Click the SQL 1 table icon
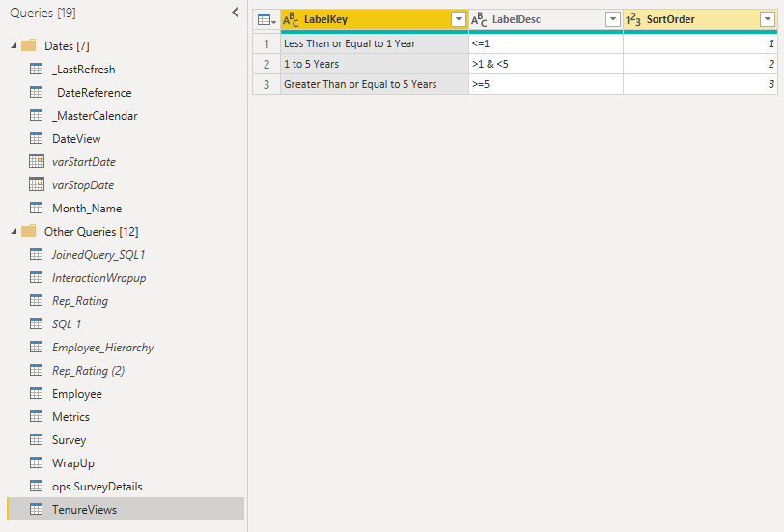 [37, 324]
